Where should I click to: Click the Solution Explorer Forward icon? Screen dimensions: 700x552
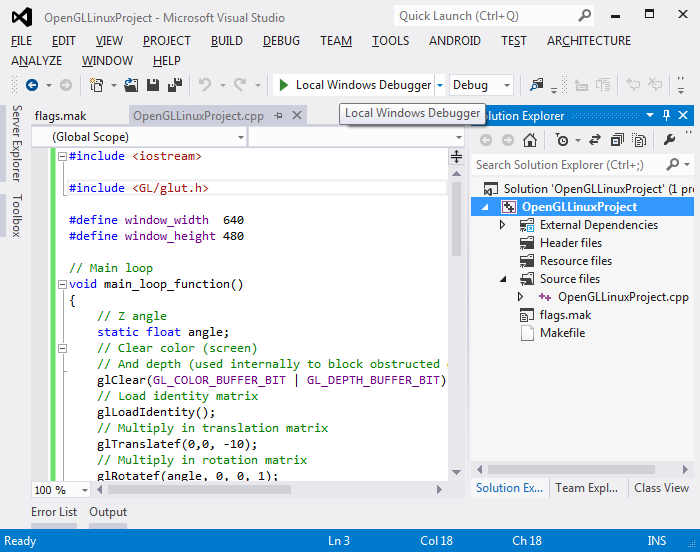point(508,140)
